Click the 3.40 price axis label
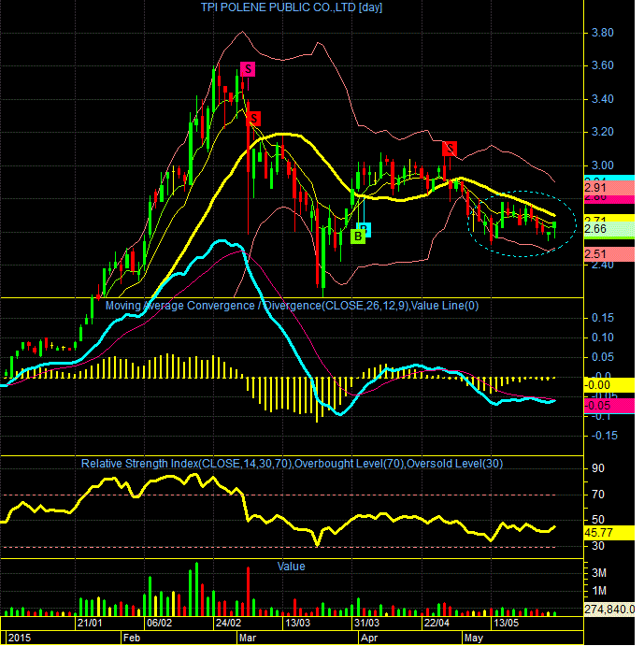Screen dimensions: 644x646 click(x=602, y=99)
